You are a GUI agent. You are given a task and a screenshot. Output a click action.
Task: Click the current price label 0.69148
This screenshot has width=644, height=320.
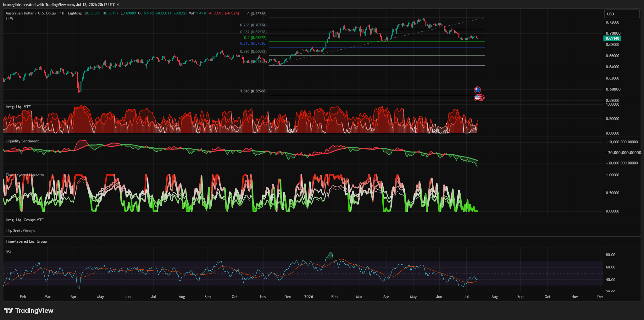(x=612, y=38)
